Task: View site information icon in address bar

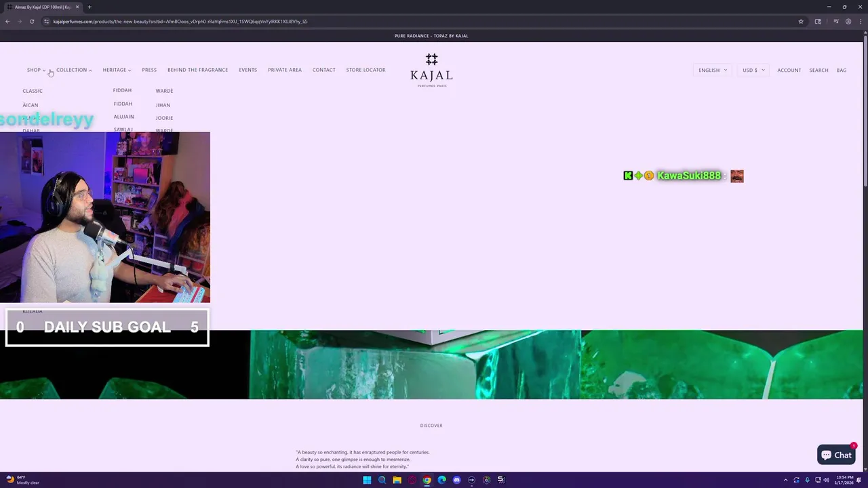Action: click(x=46, y=22)
